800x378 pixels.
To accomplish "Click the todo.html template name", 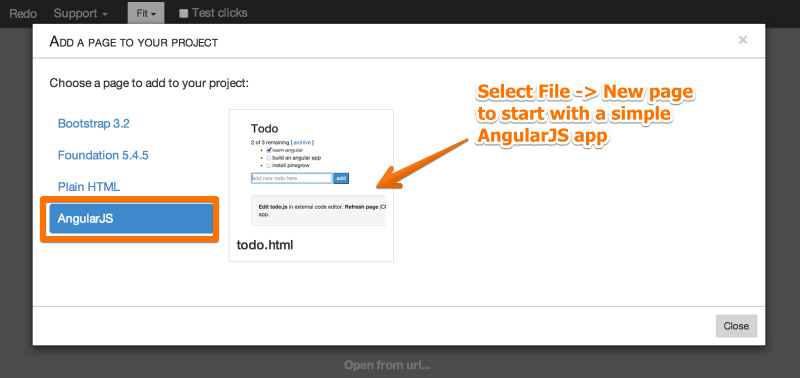I will pos(265,245).
